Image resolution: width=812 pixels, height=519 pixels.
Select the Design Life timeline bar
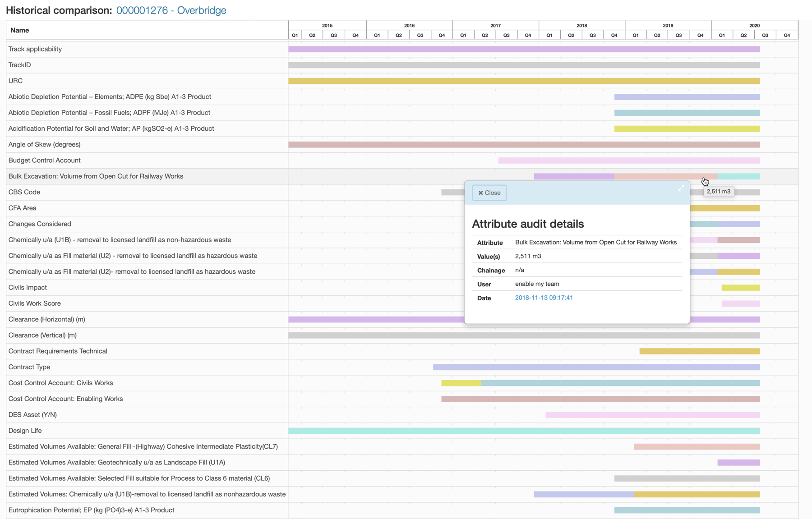click(524, 431)
